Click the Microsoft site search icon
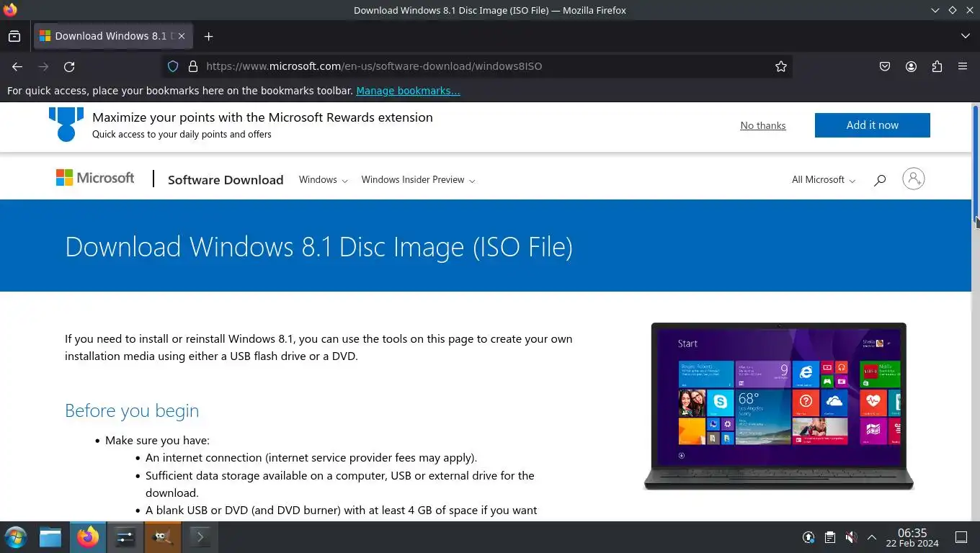This screenshot has width=980, height=553. click(x=880, y=180)
